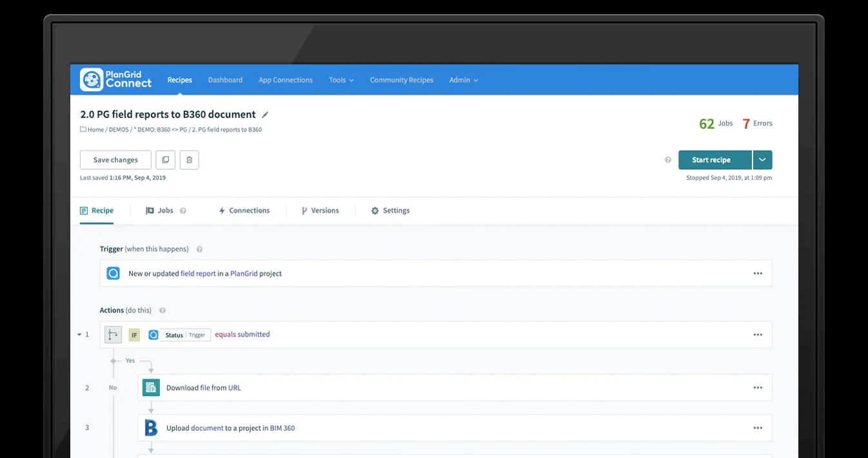
Task: Click the 'Yes' branch label
Action: point(130,361)
